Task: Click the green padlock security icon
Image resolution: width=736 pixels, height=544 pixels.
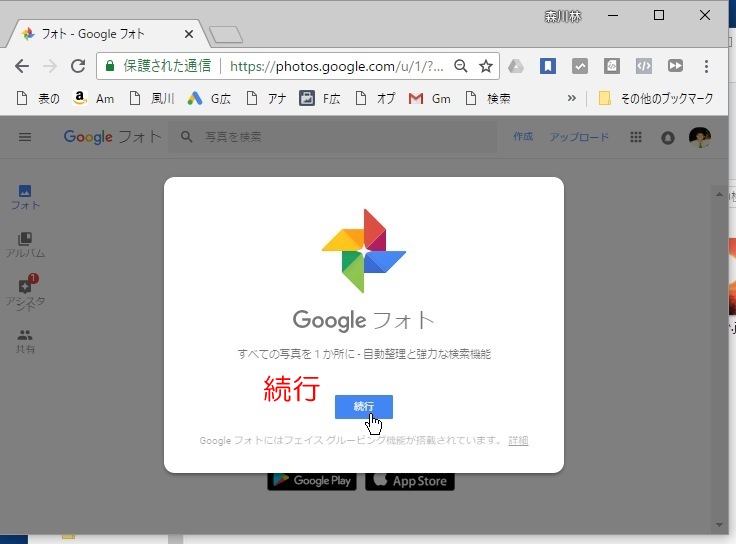Action: click(x=110, y=66)
